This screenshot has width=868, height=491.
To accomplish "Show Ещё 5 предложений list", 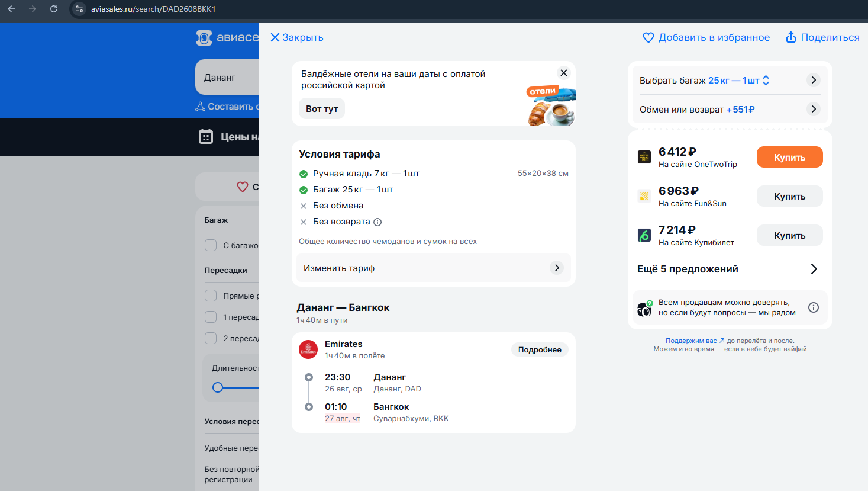I will coord(814,269).
